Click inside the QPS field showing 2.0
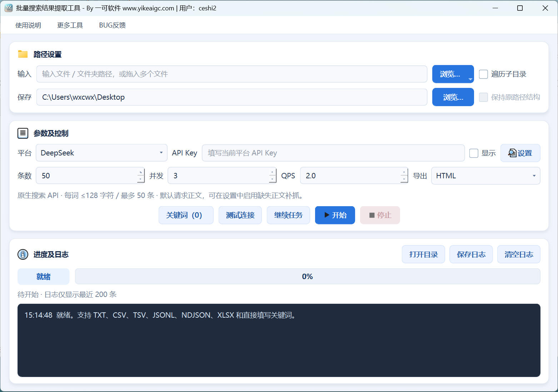Viewport: 558px width, 392px height. (x=350, y=176)
